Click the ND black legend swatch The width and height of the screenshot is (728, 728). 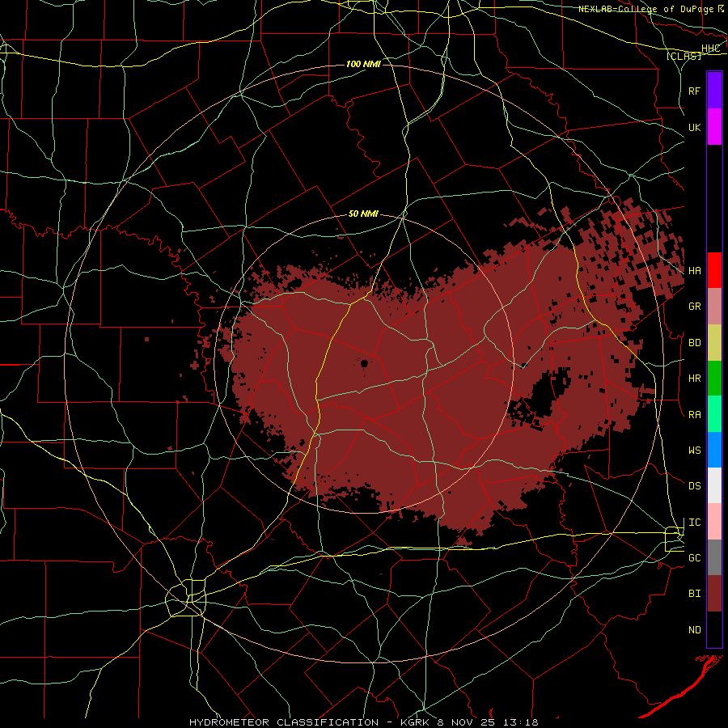point(714,629)
